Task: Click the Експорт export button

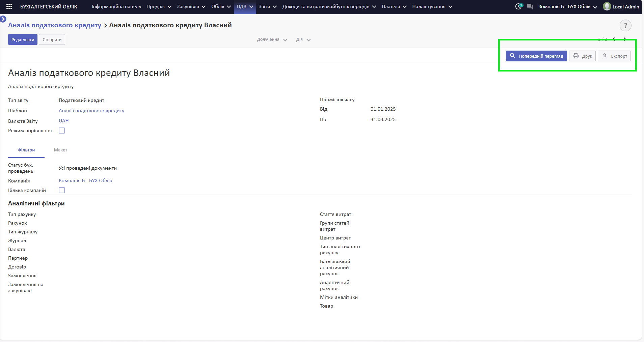Action: point(614,56)
